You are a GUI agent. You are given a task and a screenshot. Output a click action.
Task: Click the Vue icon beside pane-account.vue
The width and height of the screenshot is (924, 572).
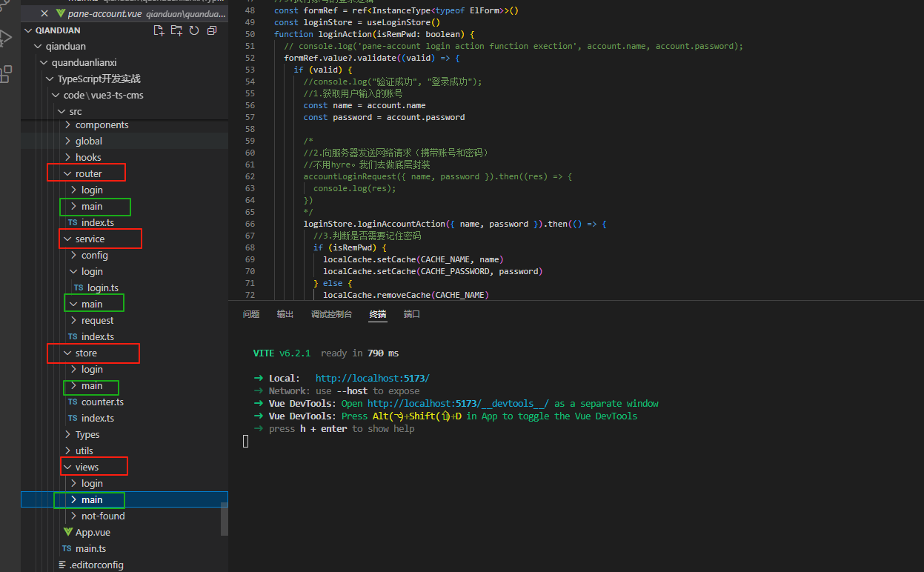[x=61, y=13]
